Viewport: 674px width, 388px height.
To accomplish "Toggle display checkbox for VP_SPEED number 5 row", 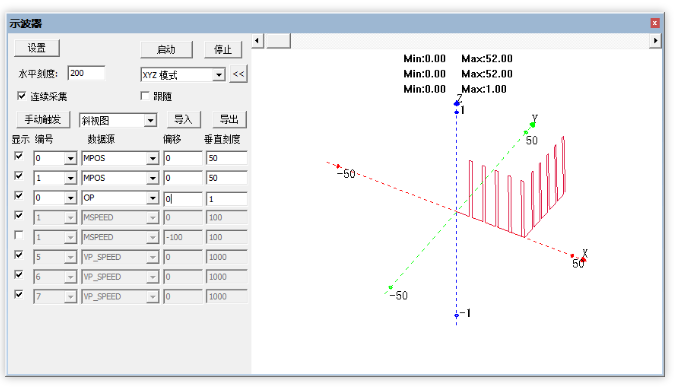I will [x=18, y=255].
